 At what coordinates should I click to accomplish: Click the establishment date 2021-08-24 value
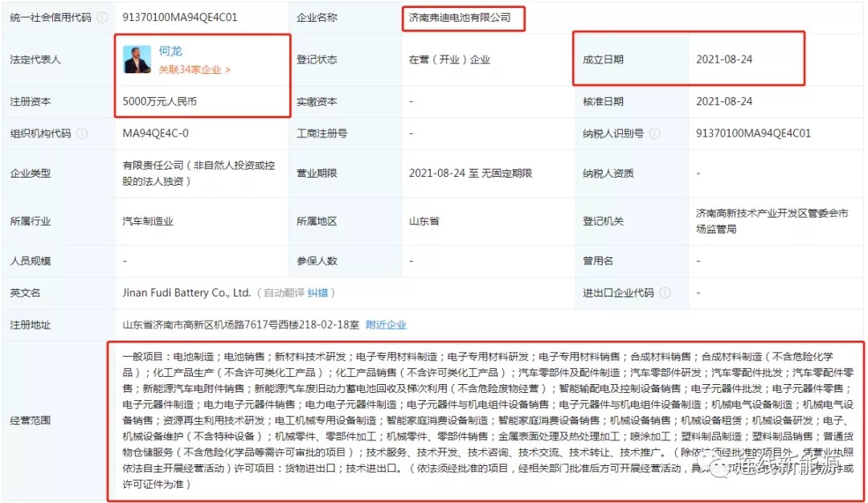(x=724, y=59)
